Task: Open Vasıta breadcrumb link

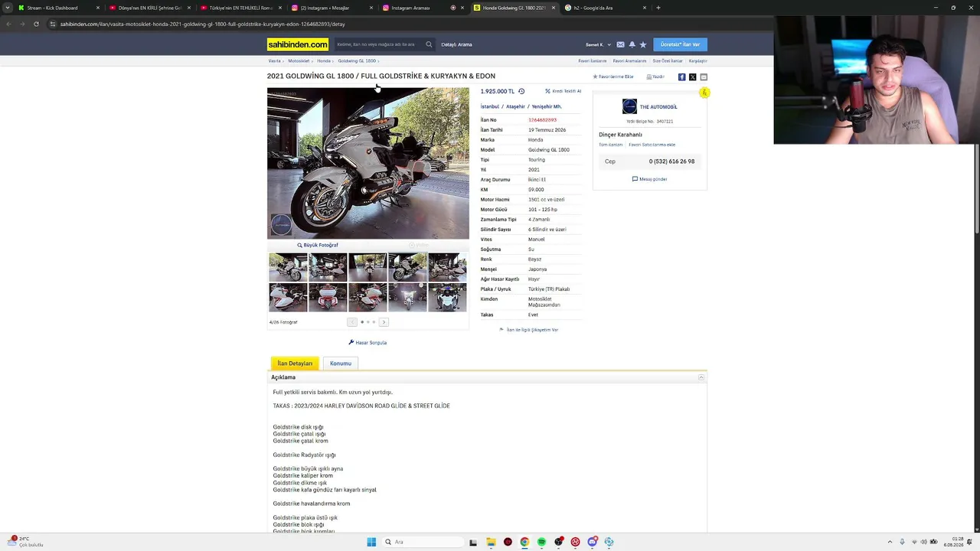Action: 274,60
